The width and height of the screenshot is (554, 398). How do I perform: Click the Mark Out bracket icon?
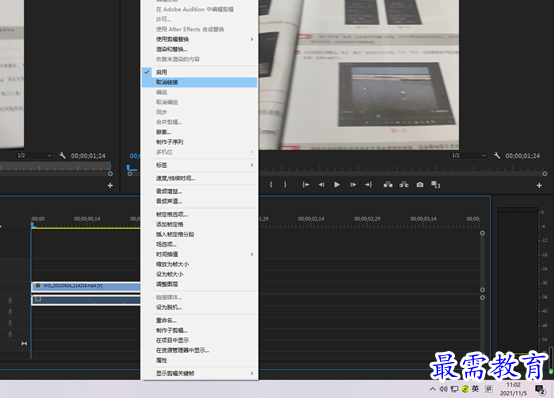[285, 185]
